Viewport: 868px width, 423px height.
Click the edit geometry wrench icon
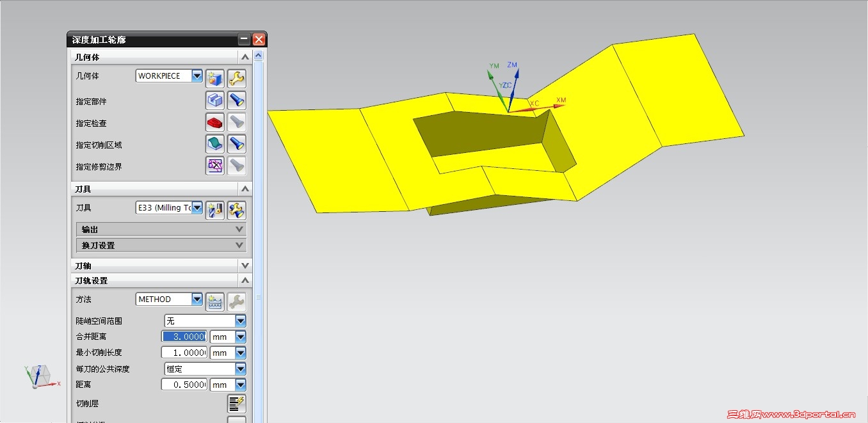click(x=237, y=79)
